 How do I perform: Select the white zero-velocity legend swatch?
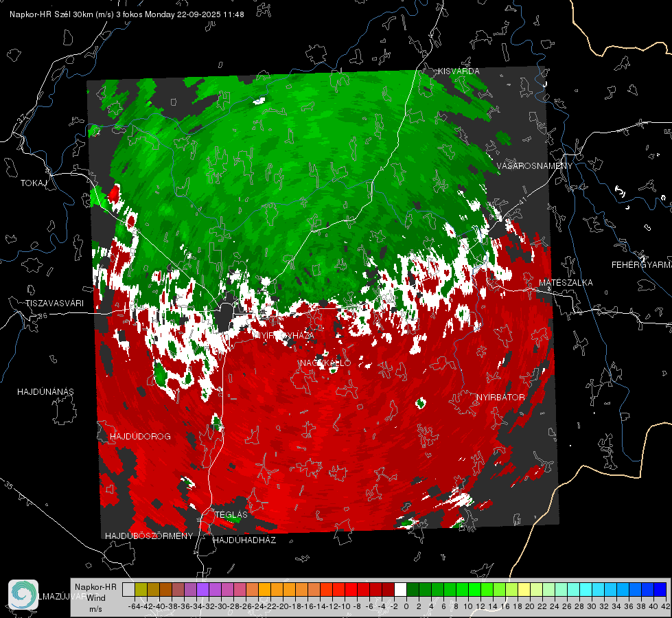[x=400, y=589]
